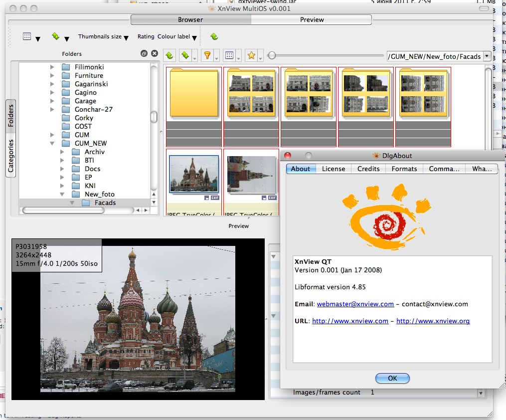Click the folder tree scroll right arrow
This screenshot has height=420, width=506.
[x=146, y=210]
